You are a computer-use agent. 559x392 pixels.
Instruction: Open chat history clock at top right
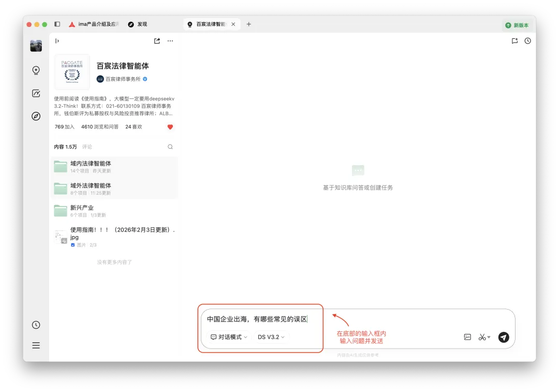(x=527, y=41)
